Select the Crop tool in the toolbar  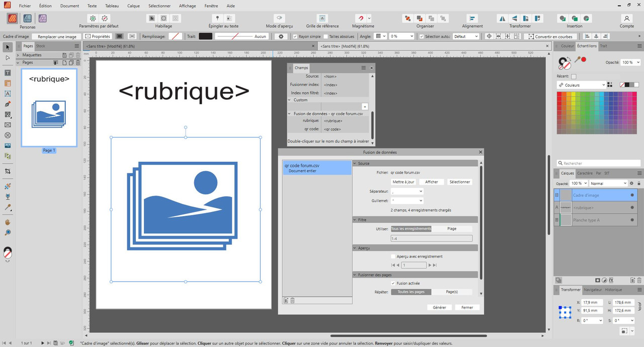(x=8, y=171)
